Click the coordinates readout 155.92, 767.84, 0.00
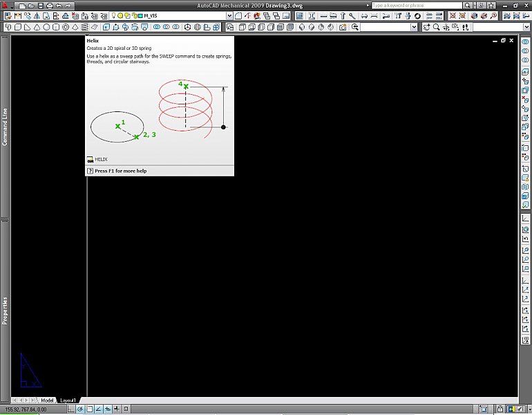 point(26,409)
